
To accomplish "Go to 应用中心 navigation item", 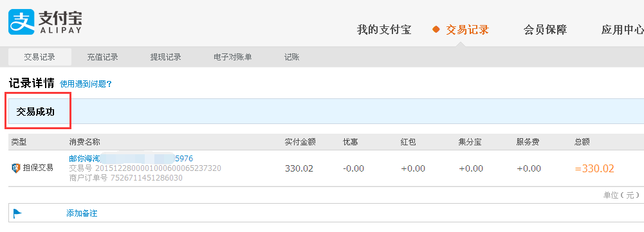I will point(622,30).
